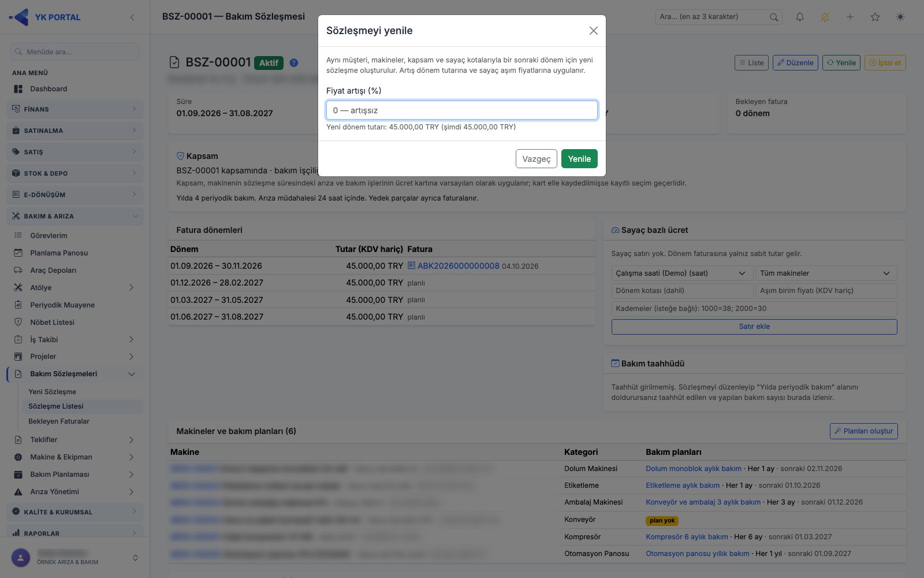Open Araç Depoları menu item
Image resolution: width=924 pixels, height=578 pixels.
75,271
